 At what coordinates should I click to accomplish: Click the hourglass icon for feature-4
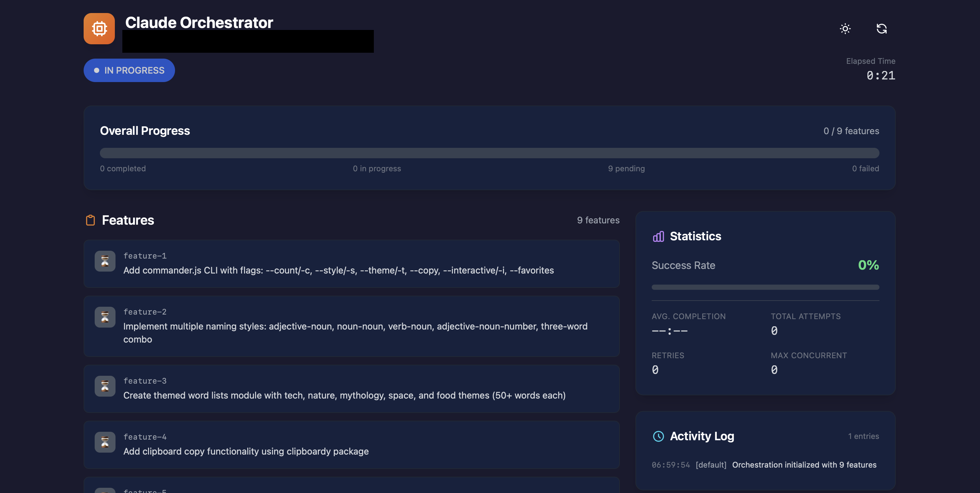105,442
